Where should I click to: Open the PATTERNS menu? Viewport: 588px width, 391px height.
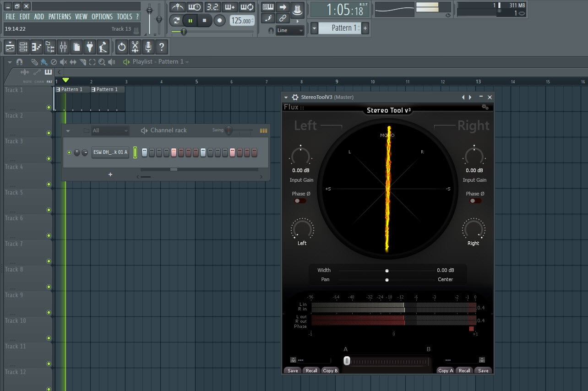[60, 16]
